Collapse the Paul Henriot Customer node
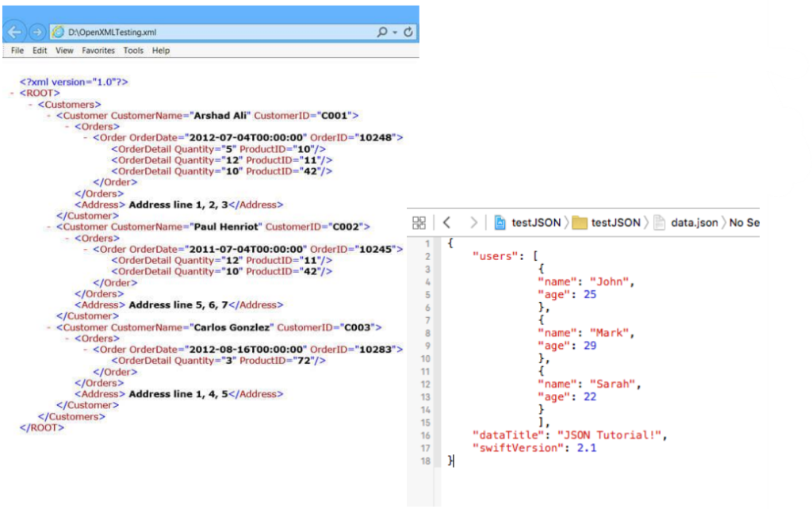Screen dimensions: 812x509 (x=49, y=227)
